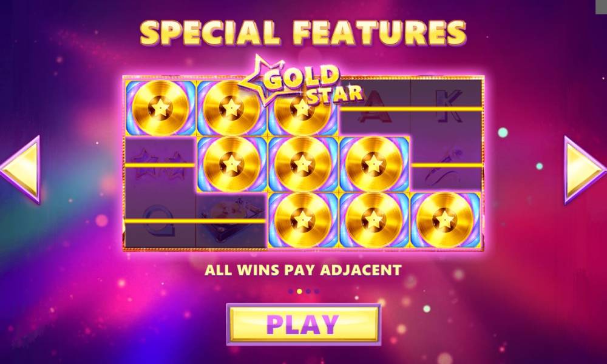The image size is (607, 364).
Task: Click the right arrow for next feature
Action: [x=585, y=169]
